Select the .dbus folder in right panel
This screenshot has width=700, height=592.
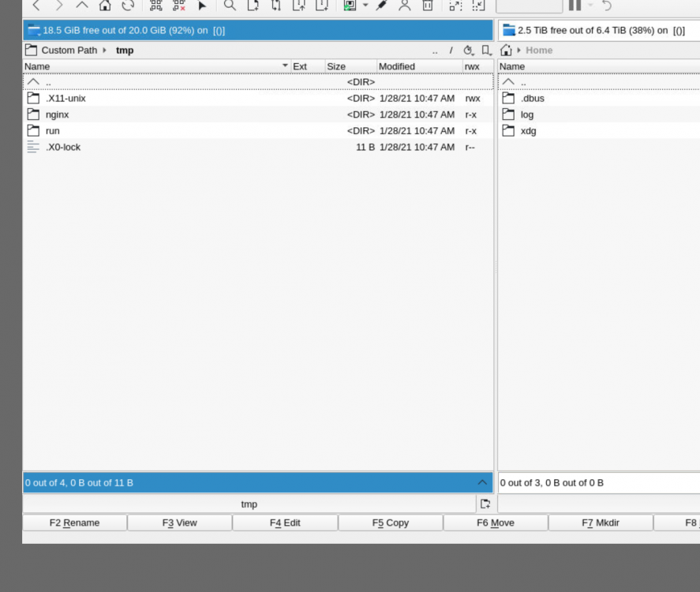pos(599,98)
